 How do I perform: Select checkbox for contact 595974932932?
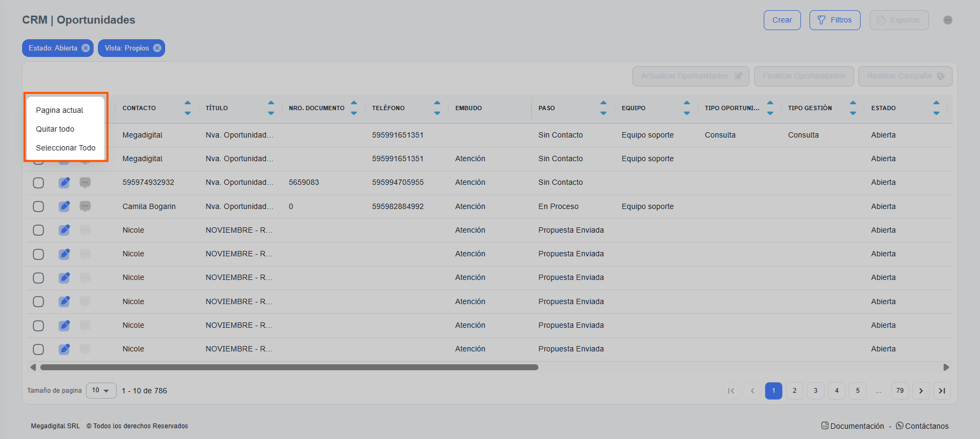coord(38,183)
